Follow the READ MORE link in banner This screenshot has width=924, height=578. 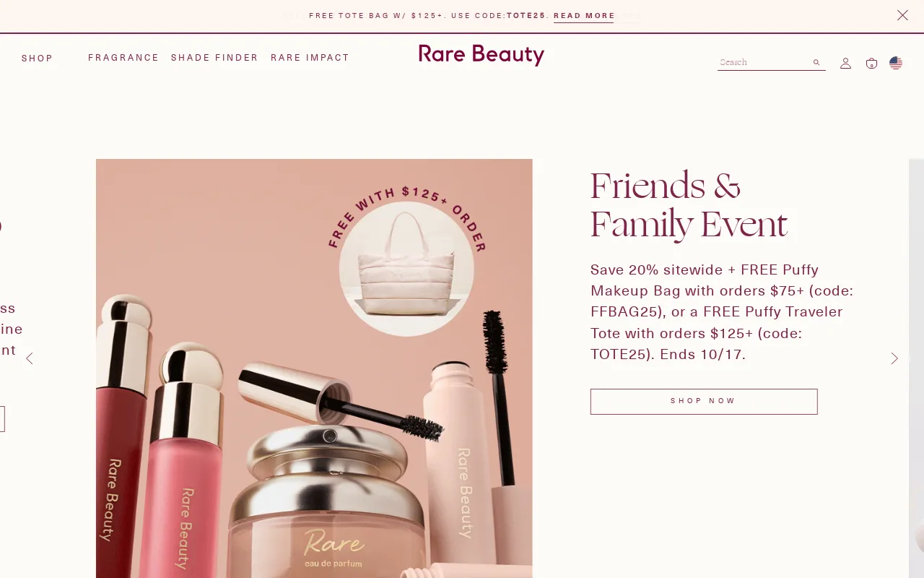tap(584, 16)
